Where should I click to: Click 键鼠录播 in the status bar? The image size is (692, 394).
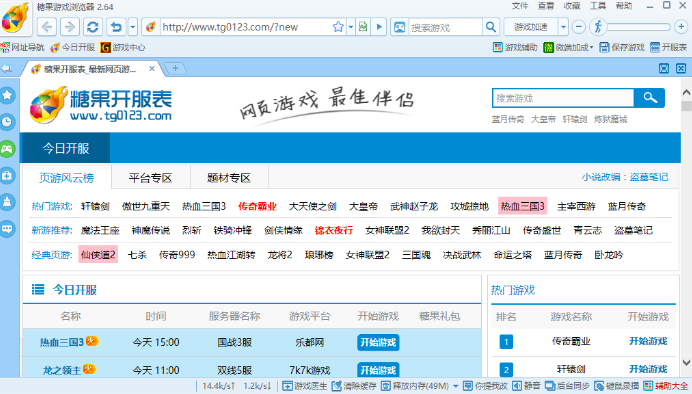(617, 386)
